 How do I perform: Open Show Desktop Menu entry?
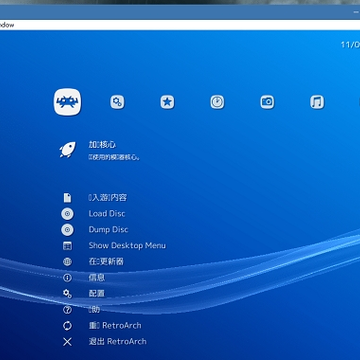point(127,246)
